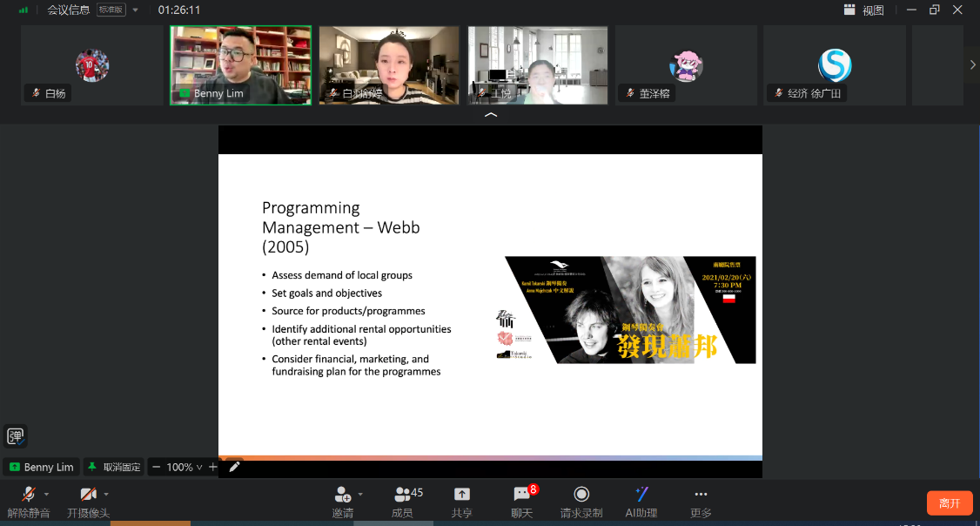Open the AI assistant (AI助理)
Screen dimensions: 980x526
coord(641,495)
